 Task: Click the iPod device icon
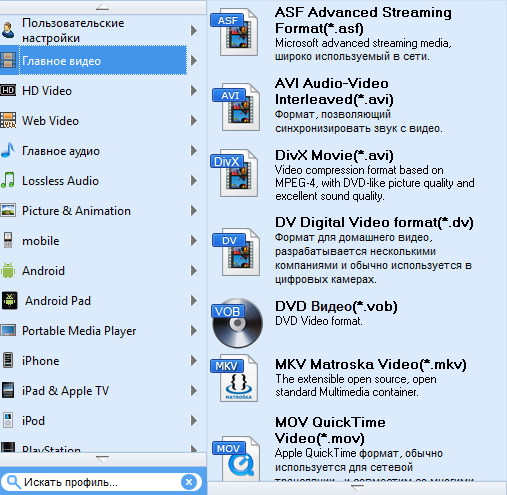point(8,420)
